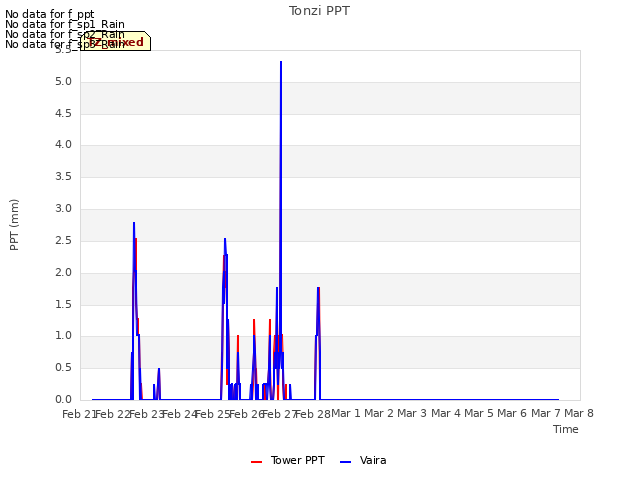Click the Time x-axis label
The width and height of the screenshot is (640, 480).
click(x=565, y=429)
